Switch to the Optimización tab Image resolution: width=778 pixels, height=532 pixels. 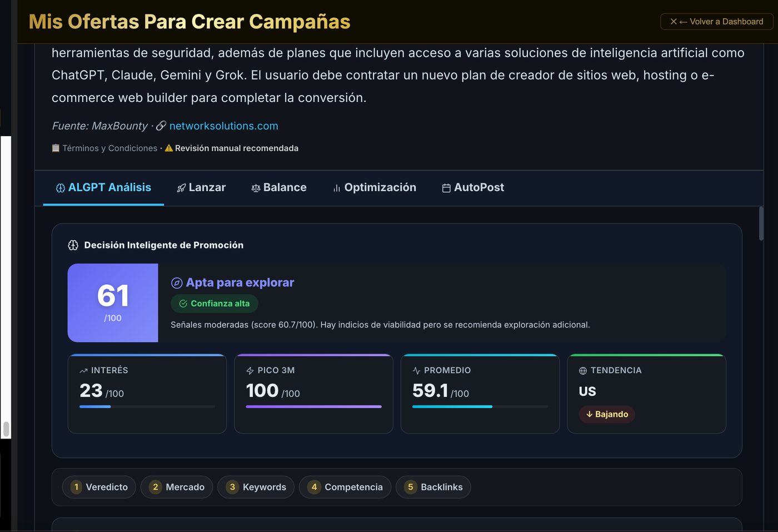click(x=375, y=188)
